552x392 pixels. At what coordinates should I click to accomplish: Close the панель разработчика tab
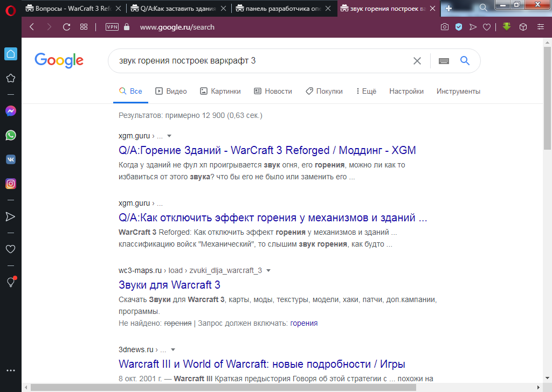[328, 9]
